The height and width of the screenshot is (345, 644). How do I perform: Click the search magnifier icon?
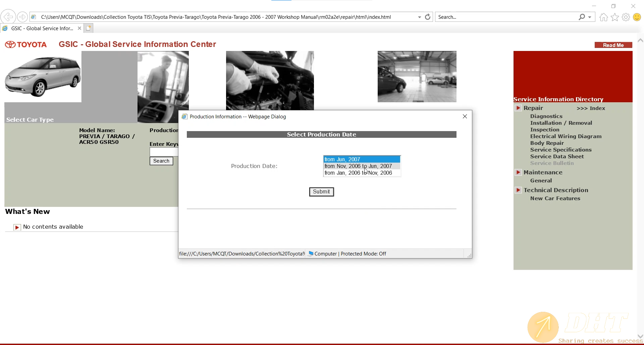582,17
